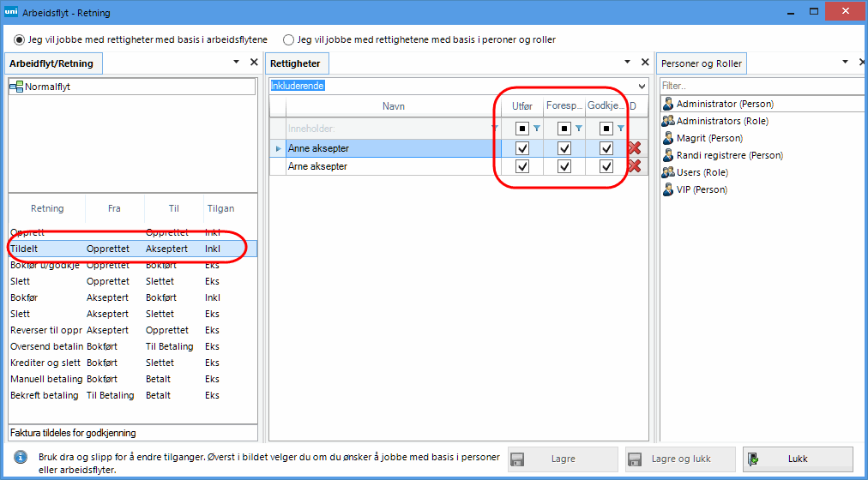This screenshot has height=480, width=868.
Task: Select radio option based on persons and roles
Action: coord(289,39)
